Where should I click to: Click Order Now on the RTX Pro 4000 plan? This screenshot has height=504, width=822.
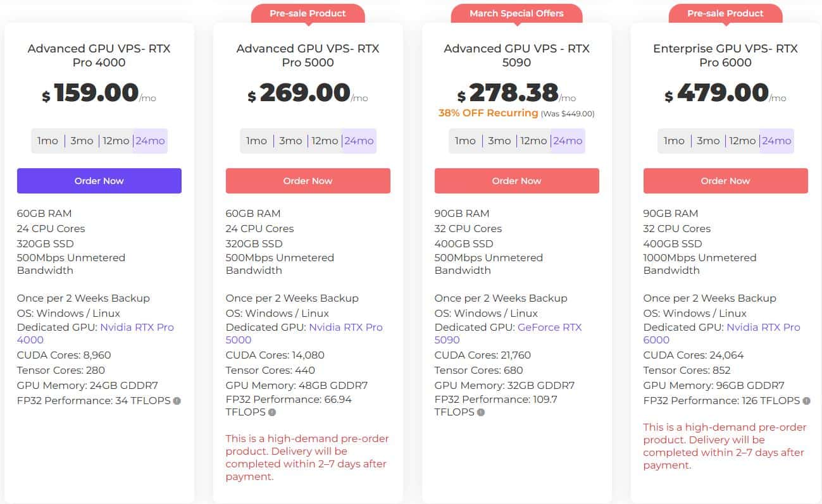[x=99, y=180]
